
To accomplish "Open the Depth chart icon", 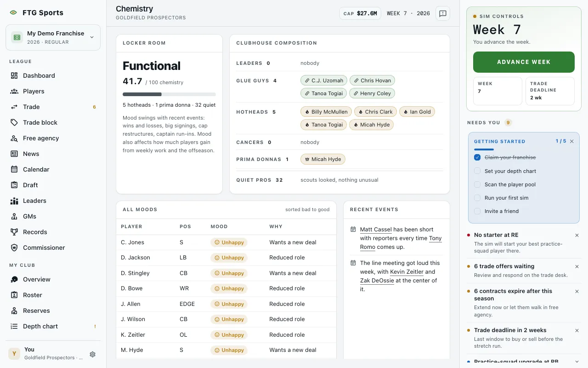I will [14, 326].
